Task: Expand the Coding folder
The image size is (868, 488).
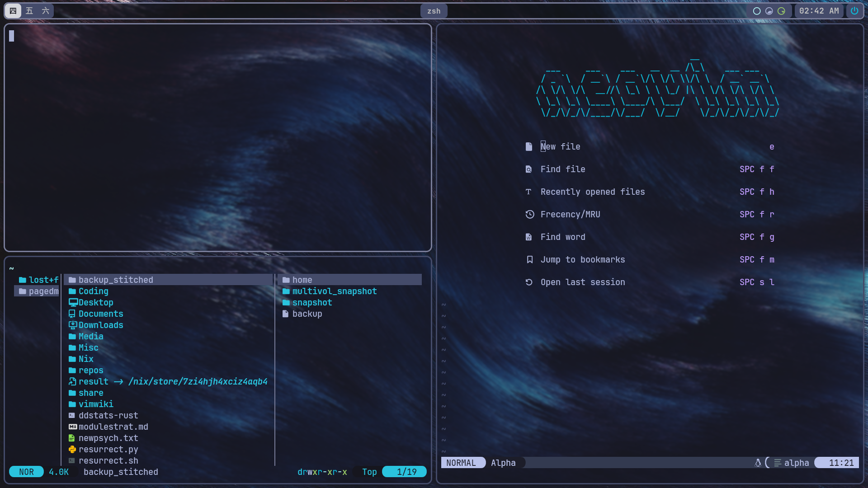Action: (x=93, y=291)
